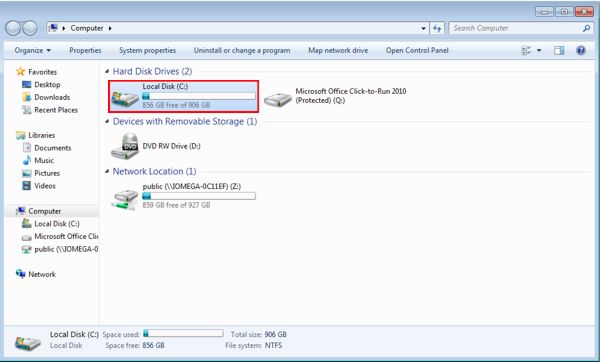Click Uninstall or change a program

(x=242, y=51)
